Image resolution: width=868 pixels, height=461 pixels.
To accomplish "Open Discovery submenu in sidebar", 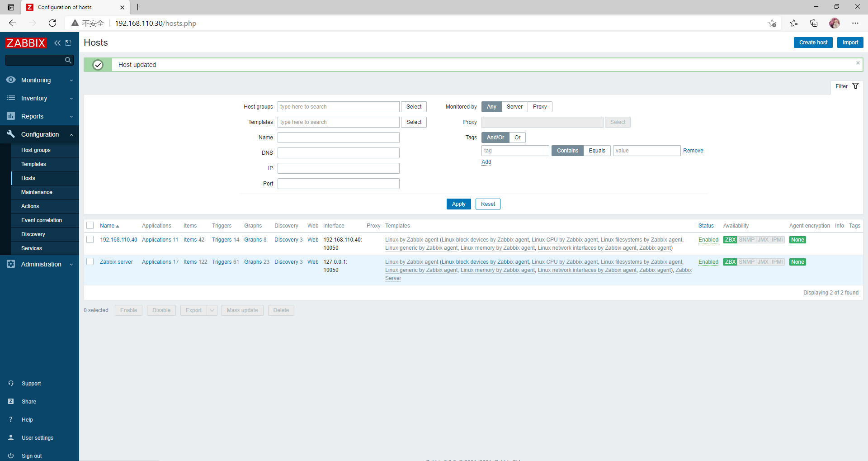I will (45, 234).
